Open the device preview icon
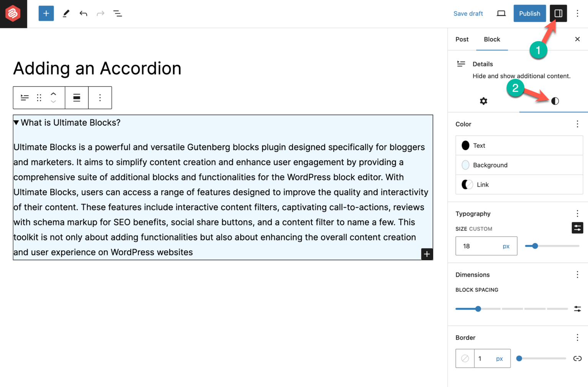Viewport: 588px width, 387px height. (x=501, y=13)
